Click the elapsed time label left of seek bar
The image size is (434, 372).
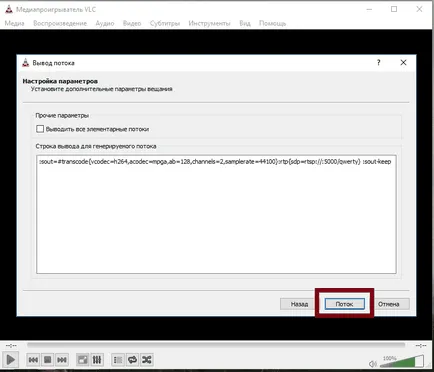coord(11,346)
